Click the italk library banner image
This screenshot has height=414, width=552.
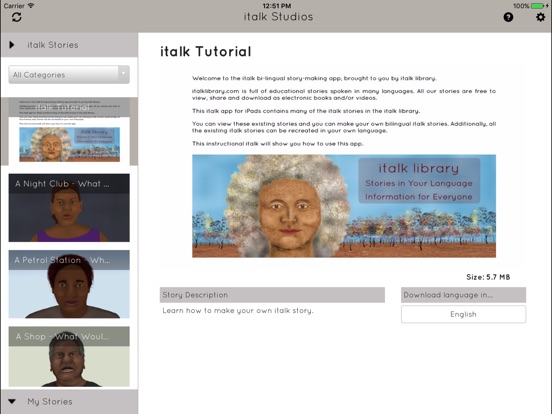pos(344,206)
